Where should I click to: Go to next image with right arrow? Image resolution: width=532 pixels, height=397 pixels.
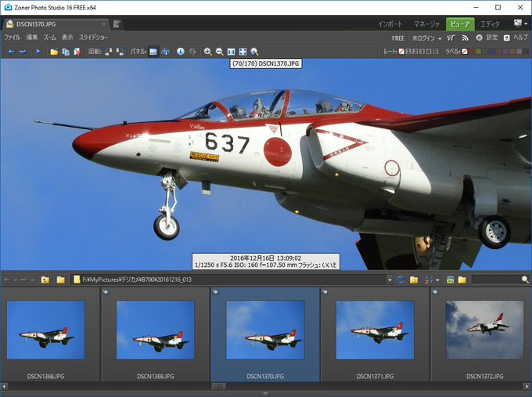click(23, 52)
